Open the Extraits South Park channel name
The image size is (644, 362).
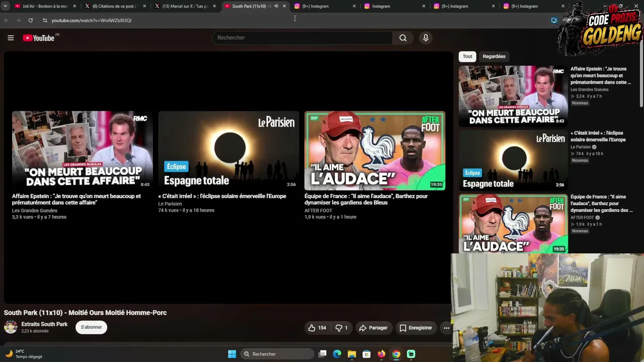(44, 324)
